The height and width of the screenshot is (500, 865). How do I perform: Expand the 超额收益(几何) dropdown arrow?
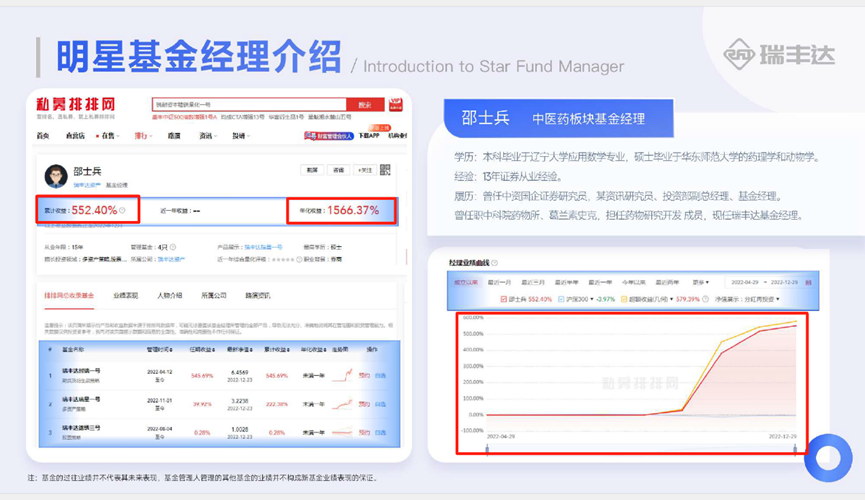671,299
